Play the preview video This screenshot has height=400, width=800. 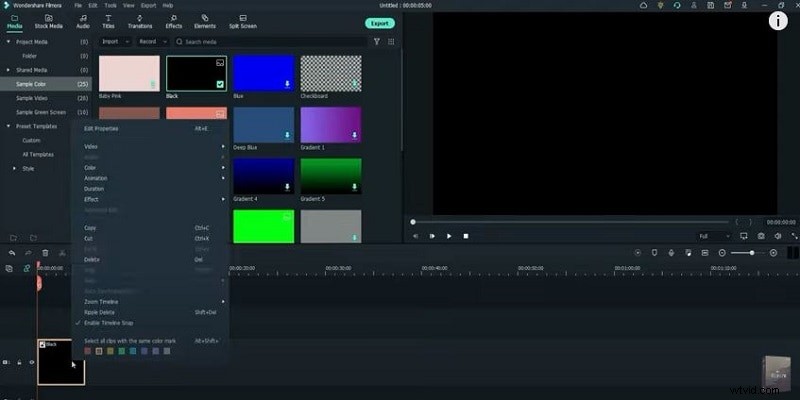point(449,236)
